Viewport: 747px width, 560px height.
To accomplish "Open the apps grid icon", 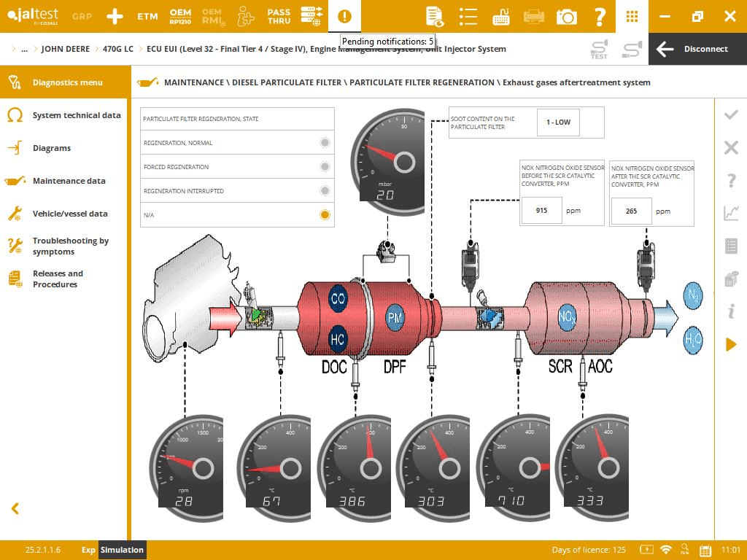I will point(632,16).
